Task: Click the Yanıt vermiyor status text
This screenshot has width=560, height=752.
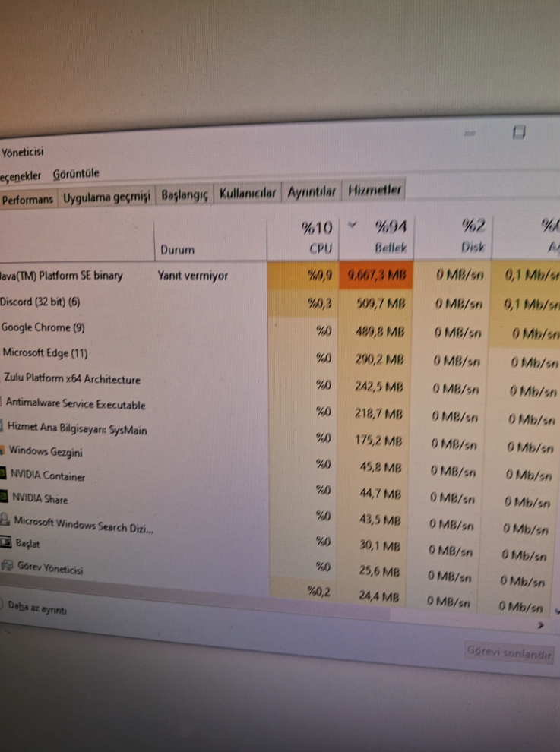Action: click(x=193, y=276)
